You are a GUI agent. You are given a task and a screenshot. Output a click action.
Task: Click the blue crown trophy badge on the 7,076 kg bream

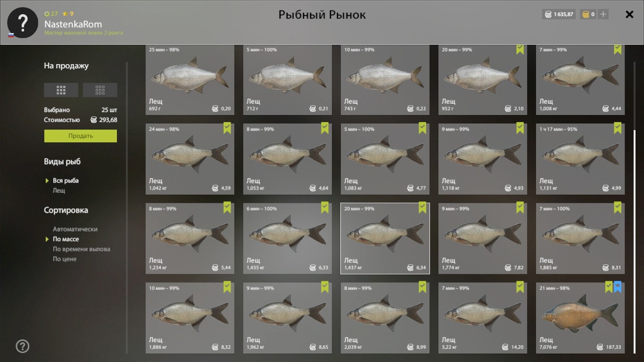(618, 287)
